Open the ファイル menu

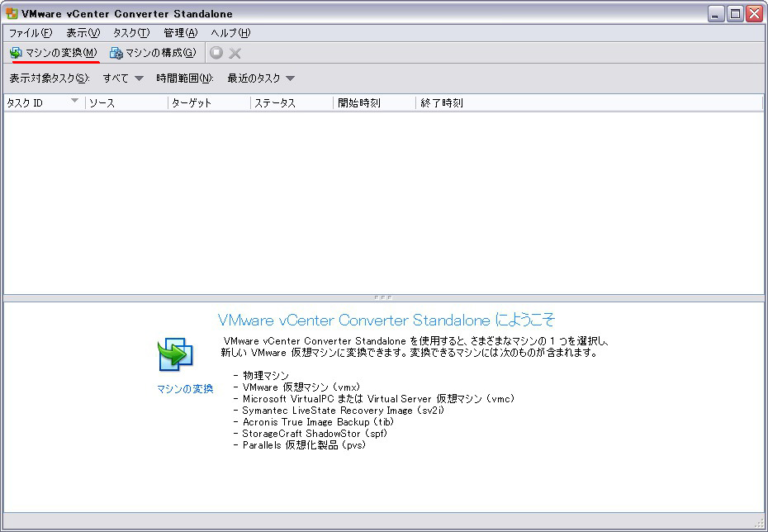31,33
